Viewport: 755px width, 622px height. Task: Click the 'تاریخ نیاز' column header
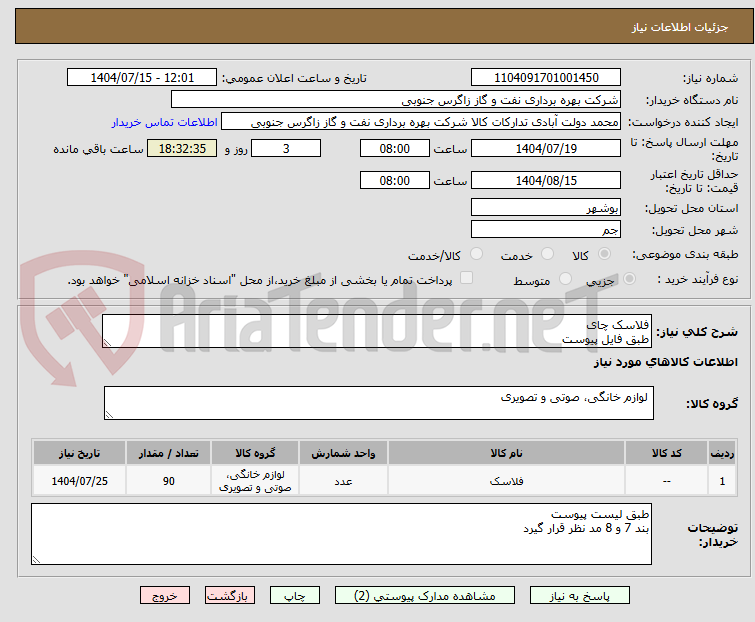coord(79,453)
